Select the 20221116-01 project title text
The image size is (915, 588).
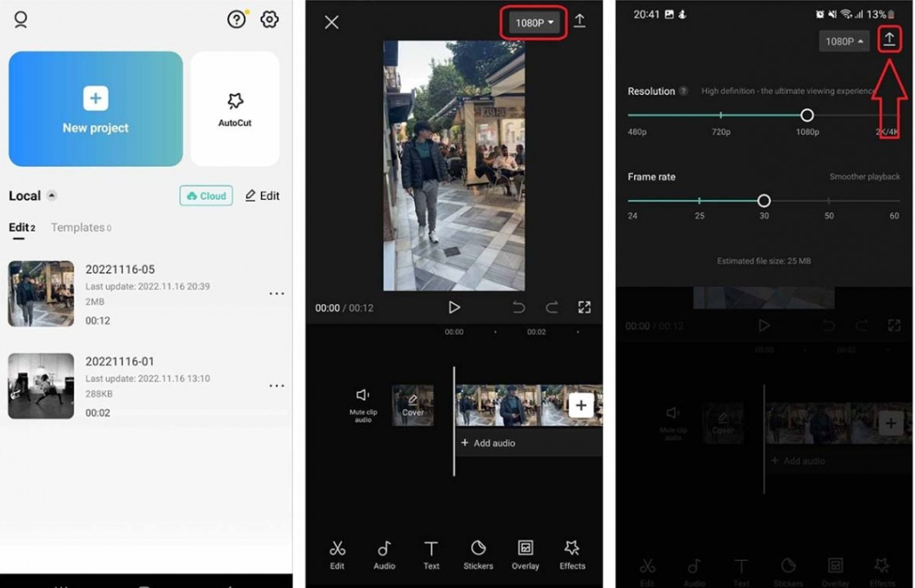click(120, 362)
